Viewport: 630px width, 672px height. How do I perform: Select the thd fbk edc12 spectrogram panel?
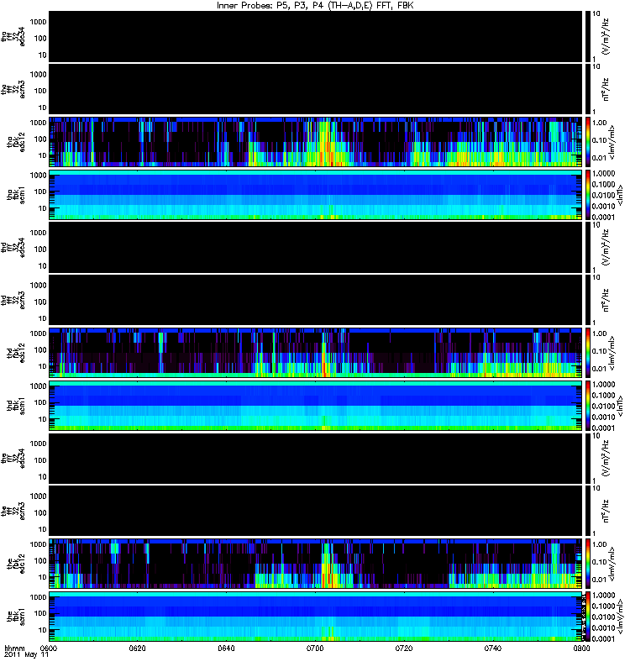316,353
